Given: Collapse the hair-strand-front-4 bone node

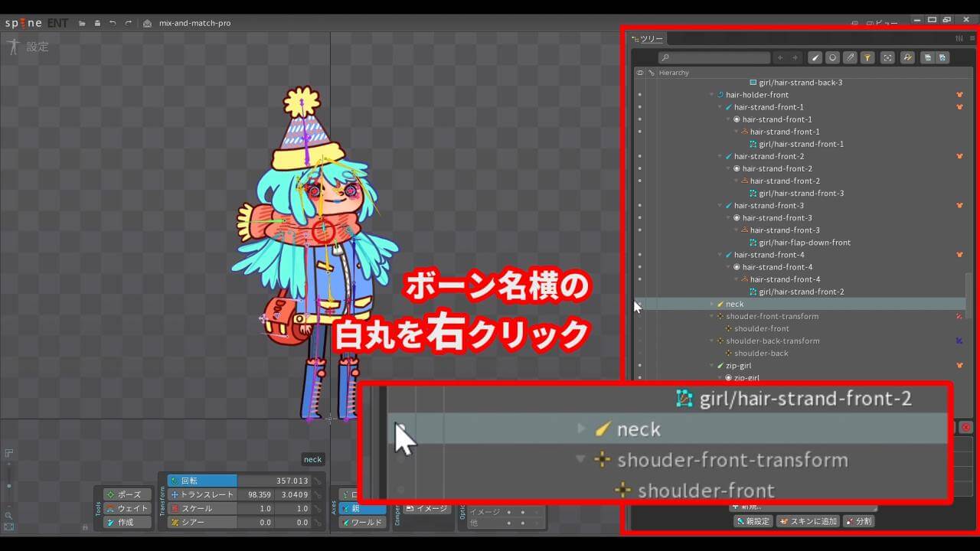Looking at the screenshot, I should point(720,255).
